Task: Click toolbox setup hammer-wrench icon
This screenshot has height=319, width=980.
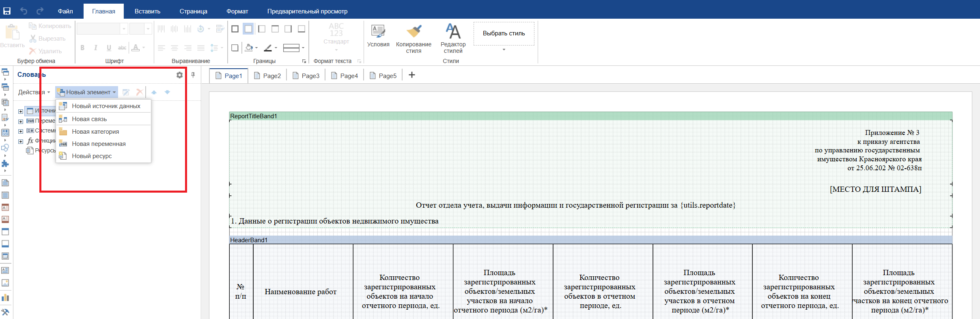Action: [5, 312]
